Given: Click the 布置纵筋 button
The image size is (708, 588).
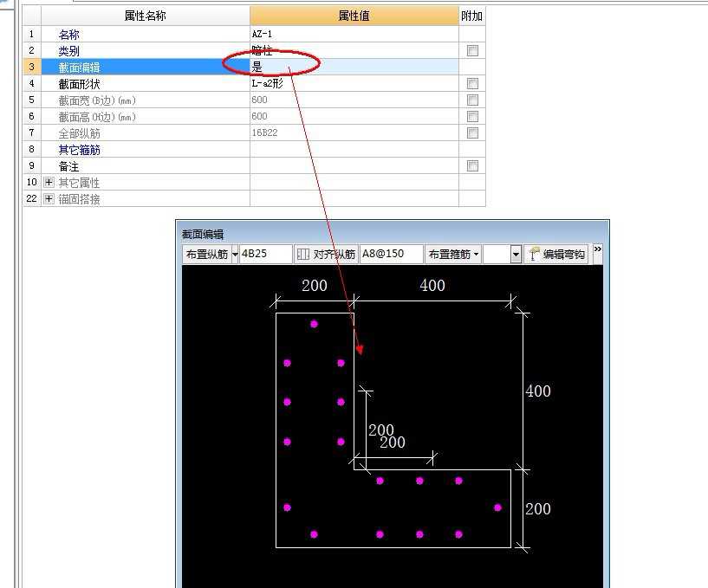Looking at the screenshot, I should pos(207,255).
